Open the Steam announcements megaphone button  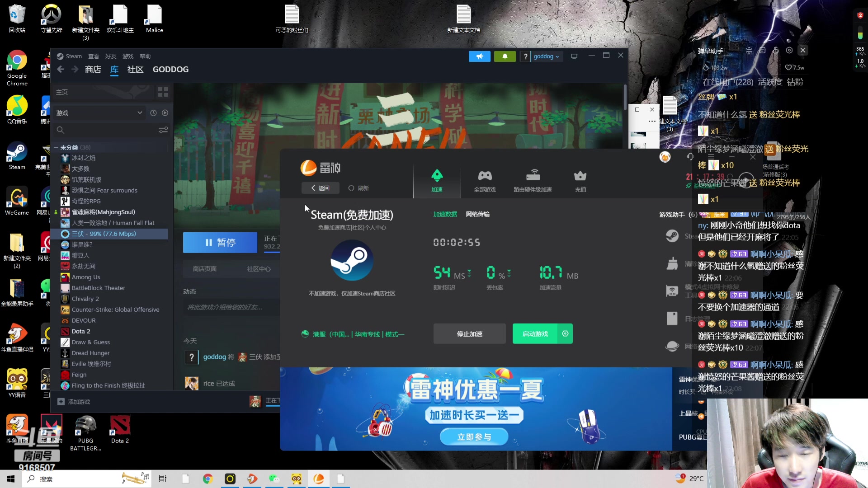(x=479, y=56)
